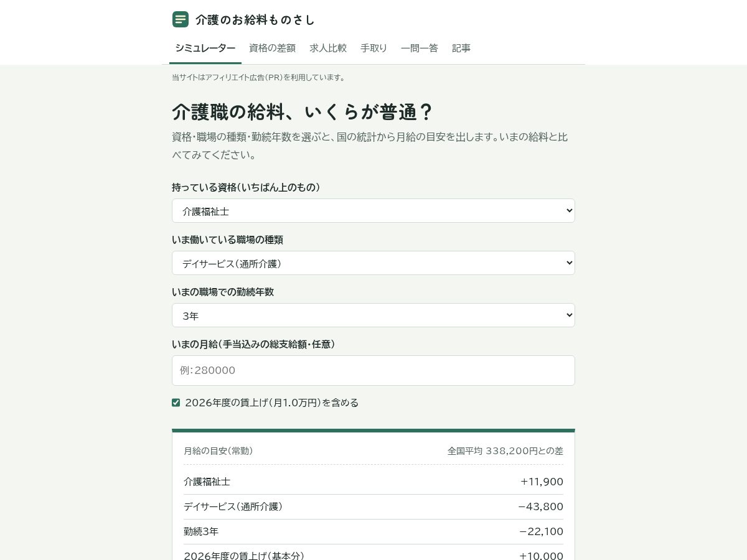
Task: Switch to the 資格の差額 tab
Action: tap(273, 49)
